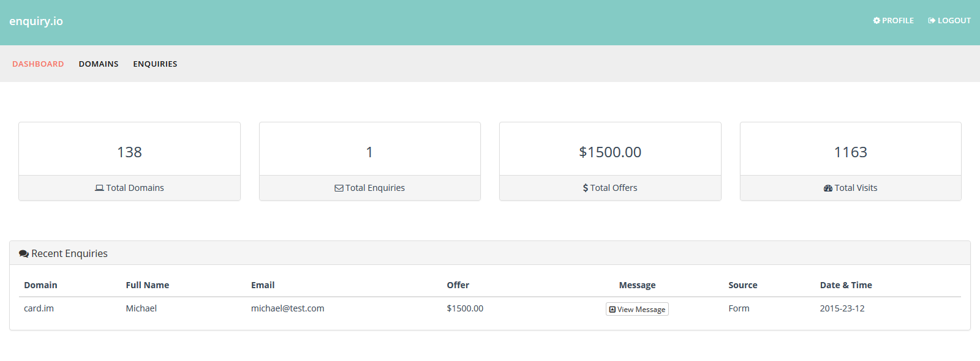Click the icon inside View Message button
This screenshot has height=361, width=980.
point(612,310)
